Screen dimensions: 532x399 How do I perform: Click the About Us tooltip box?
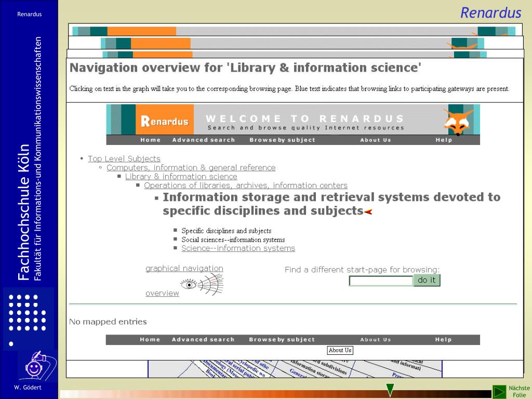pyautogui.click(x=340, y=350)
